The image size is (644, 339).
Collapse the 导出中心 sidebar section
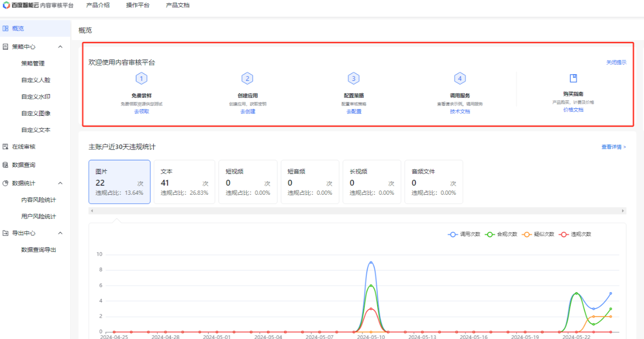[x=60, y=233]
